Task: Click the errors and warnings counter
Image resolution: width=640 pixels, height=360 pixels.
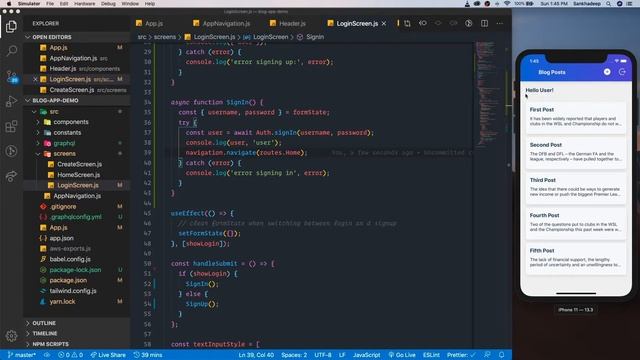Action: pos(70,355)
